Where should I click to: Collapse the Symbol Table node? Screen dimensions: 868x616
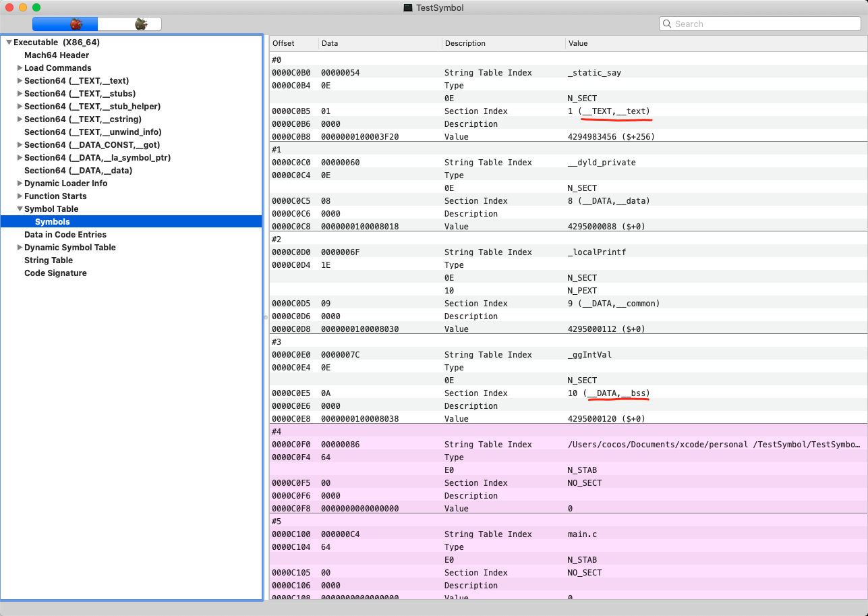[x=20, y=209]
